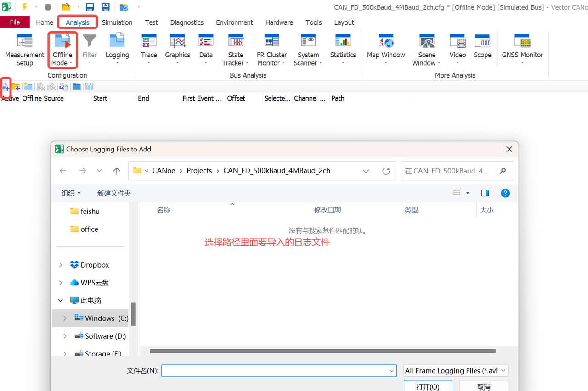The width and height of the screenshot is (588, 391).
Task: Click the Logging ribbon button
Action: (x=117, y=49)
